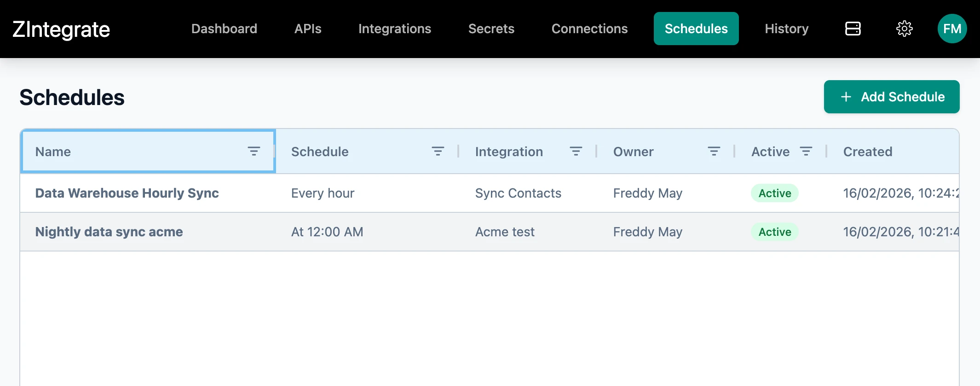Image resolution: width=980 pixels, height=386 pixels.
Task: Click Active badge for Data Warehouse Hourly Sync
Action: 775,193
